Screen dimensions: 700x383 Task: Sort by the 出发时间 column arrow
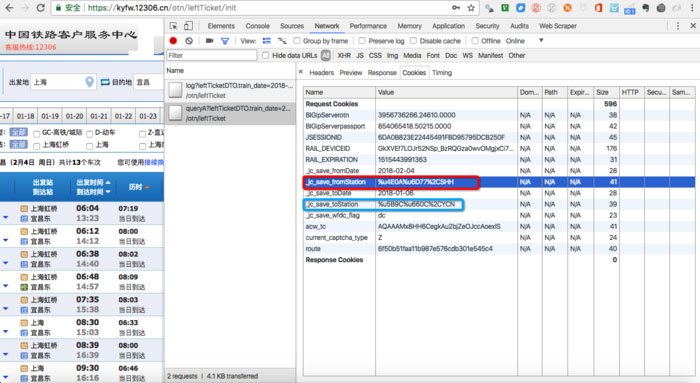[x=108, y=182]
